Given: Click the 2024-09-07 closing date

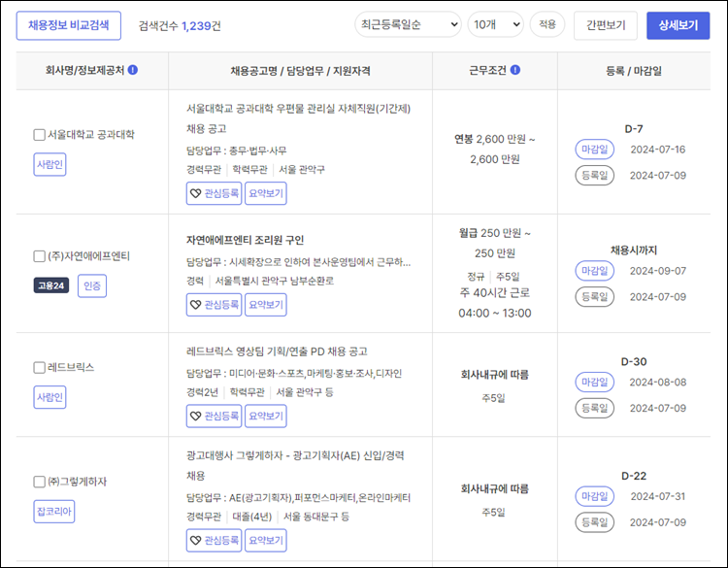Looking at the screenshot, I should click(658, 271).
